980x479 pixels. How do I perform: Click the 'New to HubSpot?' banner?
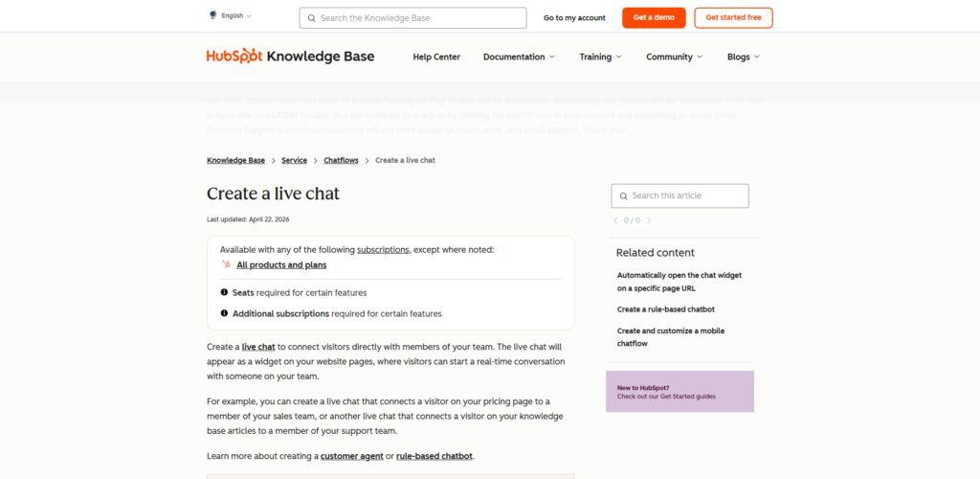pyautogui.click(x=680, y=392)
